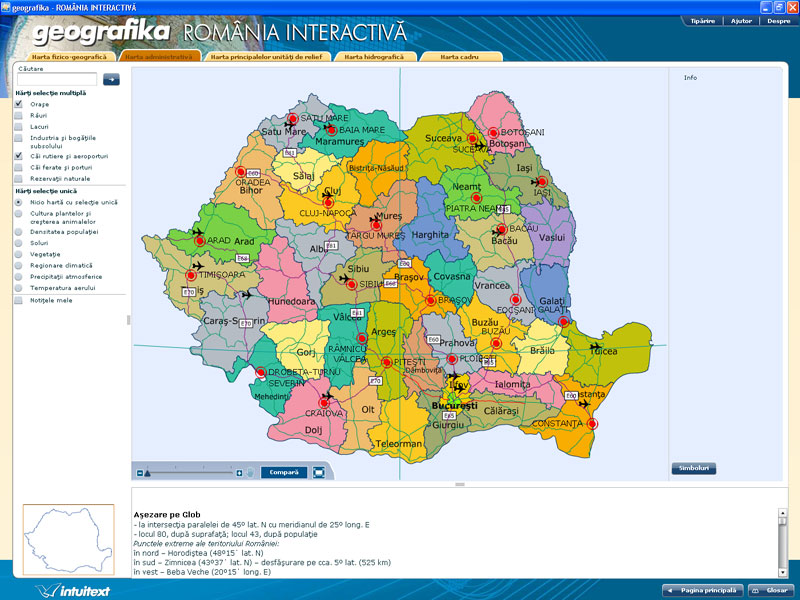Click the Constanța city marker

[592, 424]
